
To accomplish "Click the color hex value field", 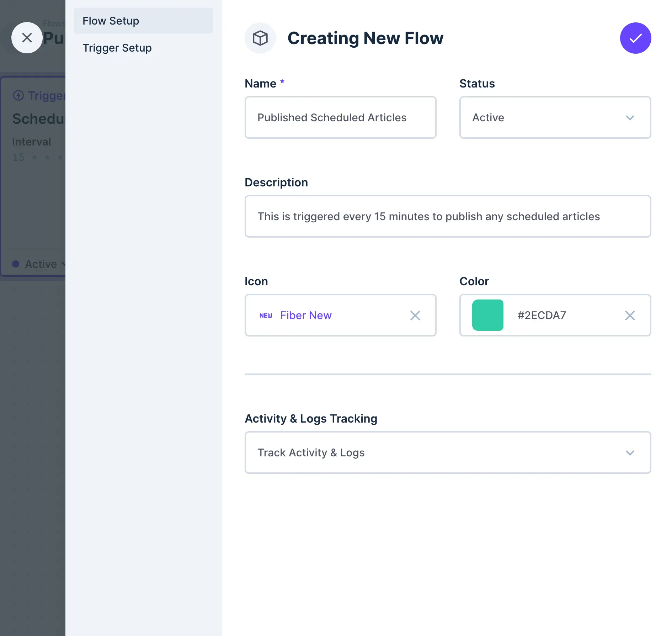I will [x=562, y=316].
